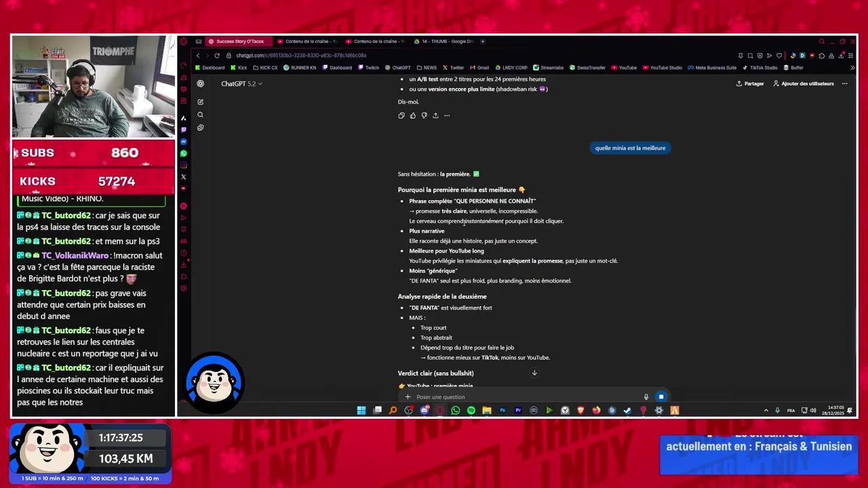Open the ChatGPT logo sidebar toggle
The height and width of the screenshot is (488, 868).
pyautogui.click(x=200, y=83)
